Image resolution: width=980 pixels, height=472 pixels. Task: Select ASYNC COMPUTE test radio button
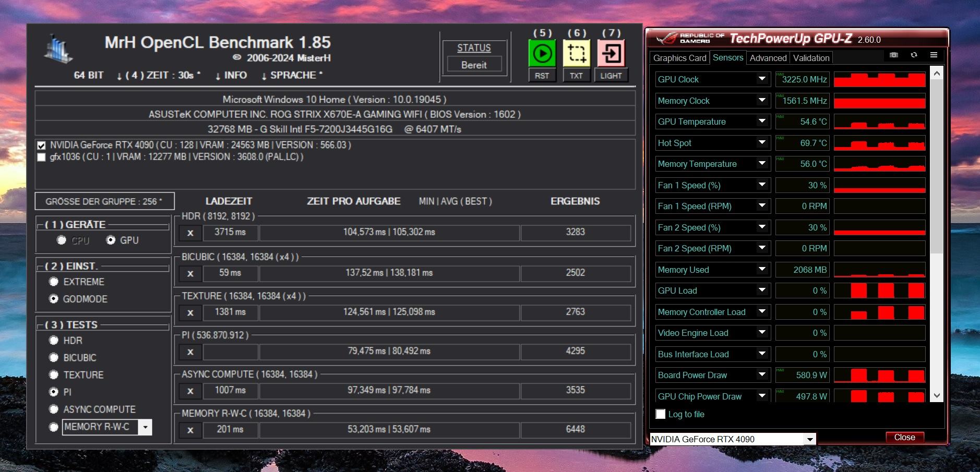53,409
